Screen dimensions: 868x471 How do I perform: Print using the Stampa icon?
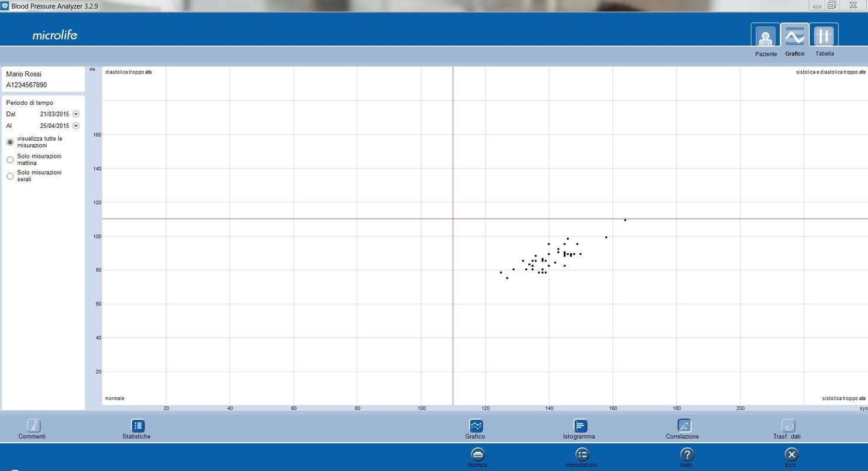click(477, 455)
